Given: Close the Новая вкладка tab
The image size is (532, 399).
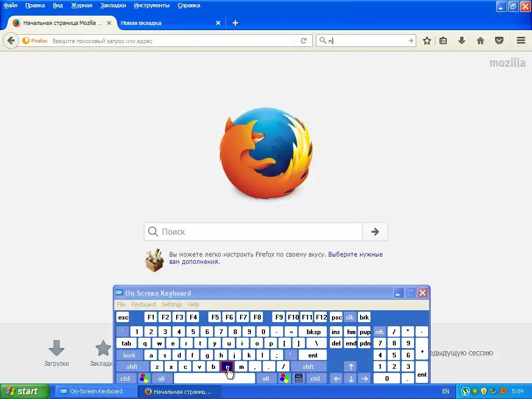Looking at the screenshot, I should point(218,23).
